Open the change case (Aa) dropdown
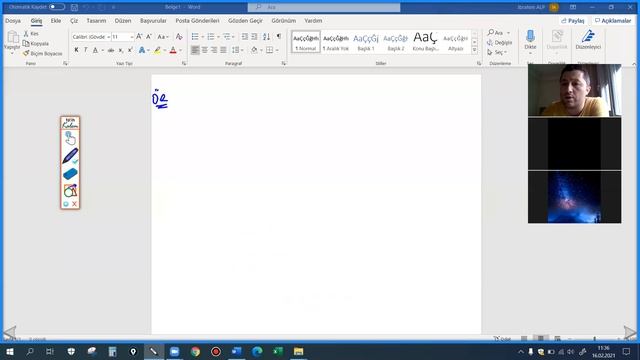 (163, 37)
